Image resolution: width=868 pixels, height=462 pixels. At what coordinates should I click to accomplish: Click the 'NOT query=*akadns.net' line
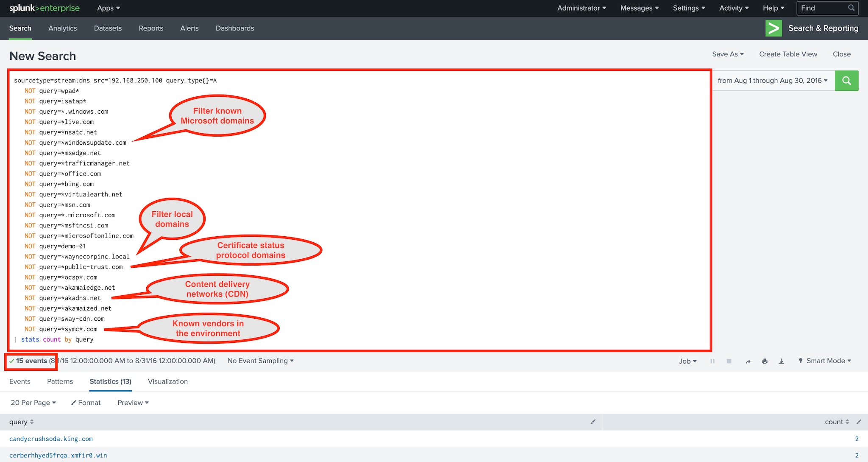(63, 298)
